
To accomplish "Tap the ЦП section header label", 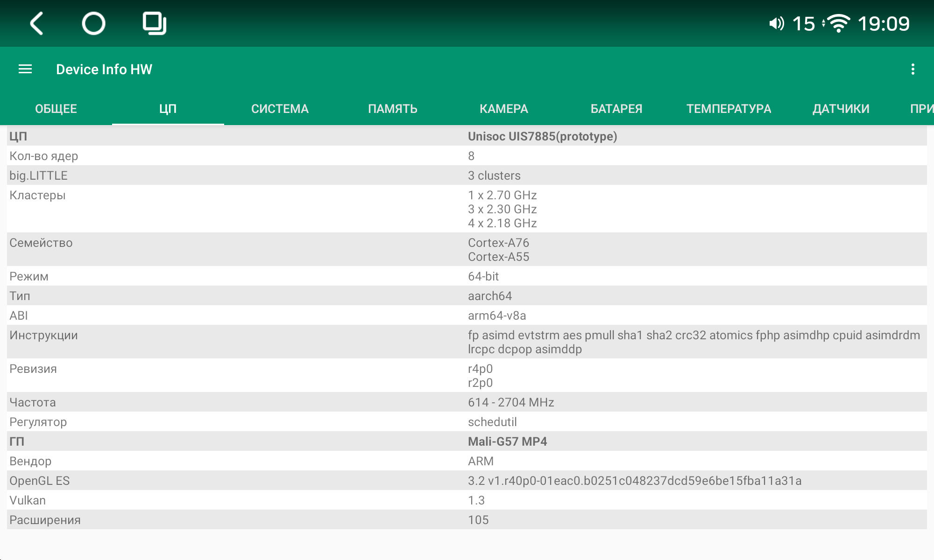I will (x=18, y=136).
